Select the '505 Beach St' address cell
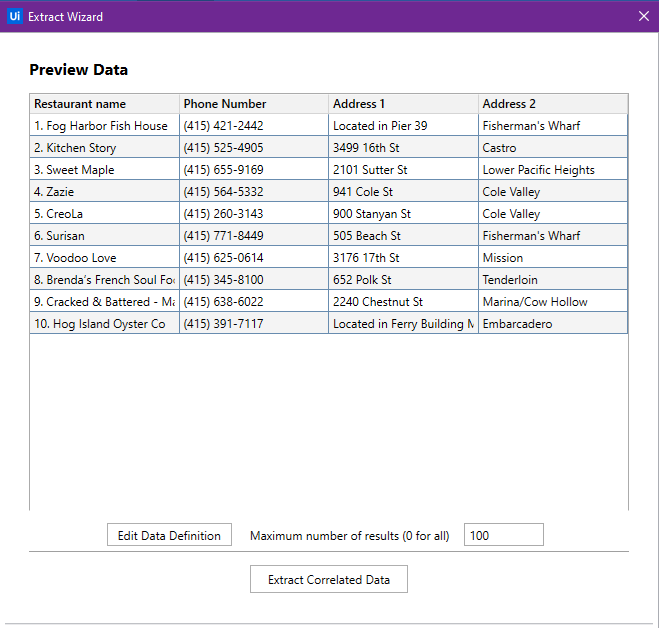The height and width of the screenshot is (628, 659). (403, 235)
